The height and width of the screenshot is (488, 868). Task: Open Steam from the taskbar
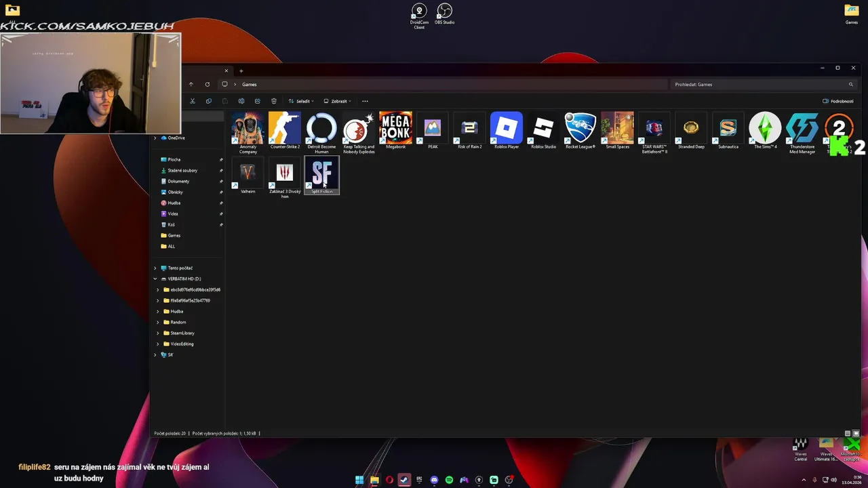click(x=404, y=480)
